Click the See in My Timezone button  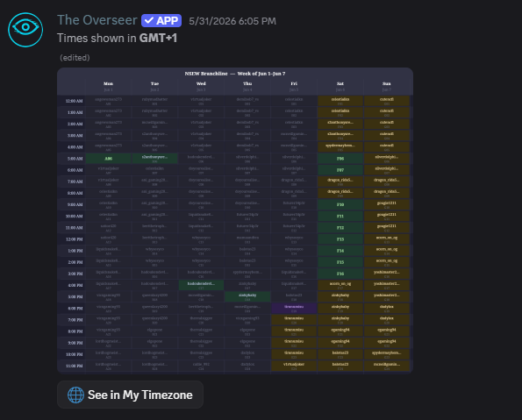coord(130,395)
